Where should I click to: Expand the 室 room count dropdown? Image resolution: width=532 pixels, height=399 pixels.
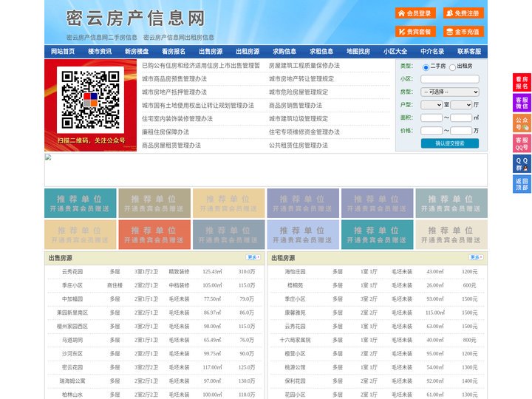(432, 105)
